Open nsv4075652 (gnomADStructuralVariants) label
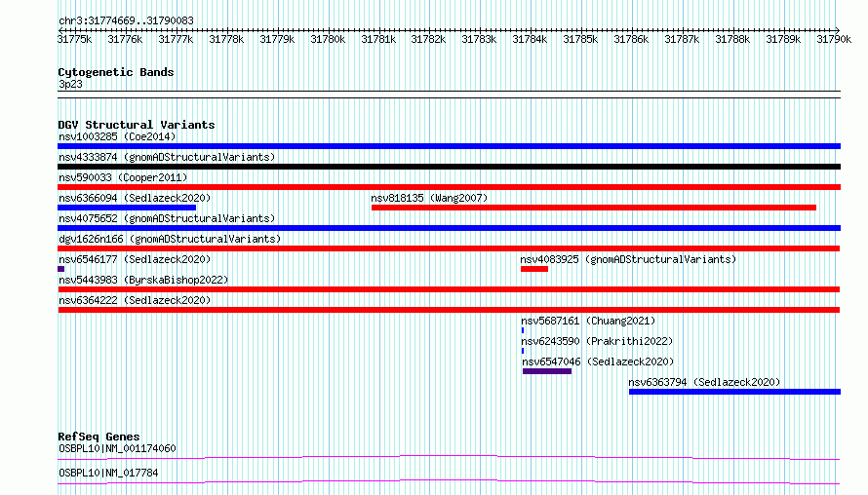This screenshot has width=868, height=495. click(x=167, y=218)
